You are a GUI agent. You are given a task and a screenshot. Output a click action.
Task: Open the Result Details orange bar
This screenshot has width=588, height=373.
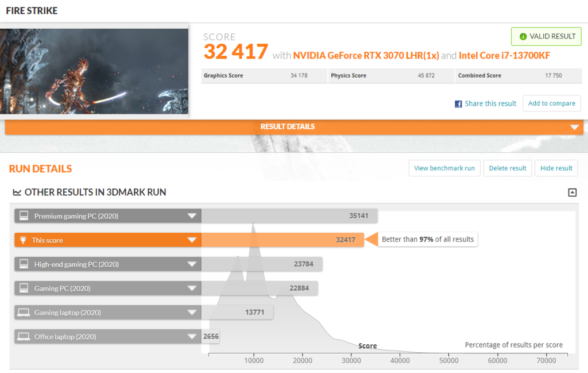click(x=294, y=127)
